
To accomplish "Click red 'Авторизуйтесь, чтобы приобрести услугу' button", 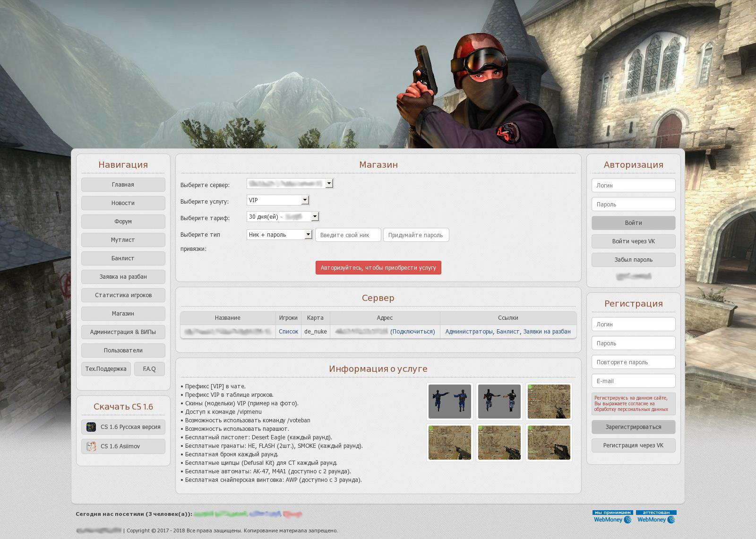I will pyautogui.click(x=378, y=268).
